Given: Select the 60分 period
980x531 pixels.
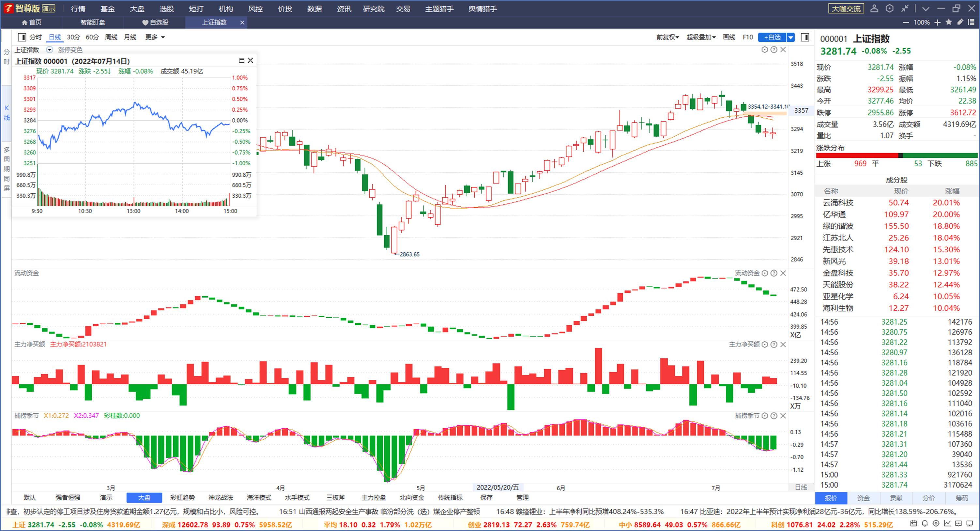Looking at the screenshot, I should coord(92,37).
